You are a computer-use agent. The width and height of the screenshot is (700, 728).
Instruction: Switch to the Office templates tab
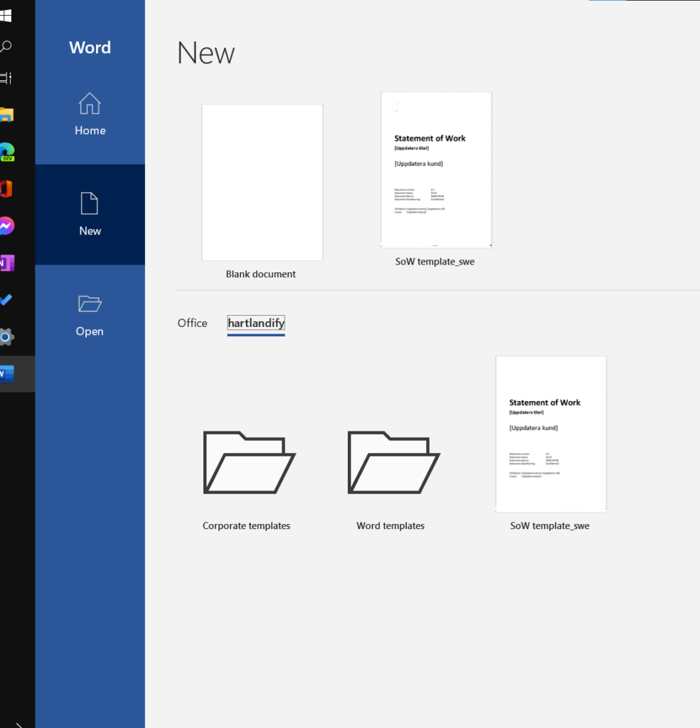coord(192,323)
